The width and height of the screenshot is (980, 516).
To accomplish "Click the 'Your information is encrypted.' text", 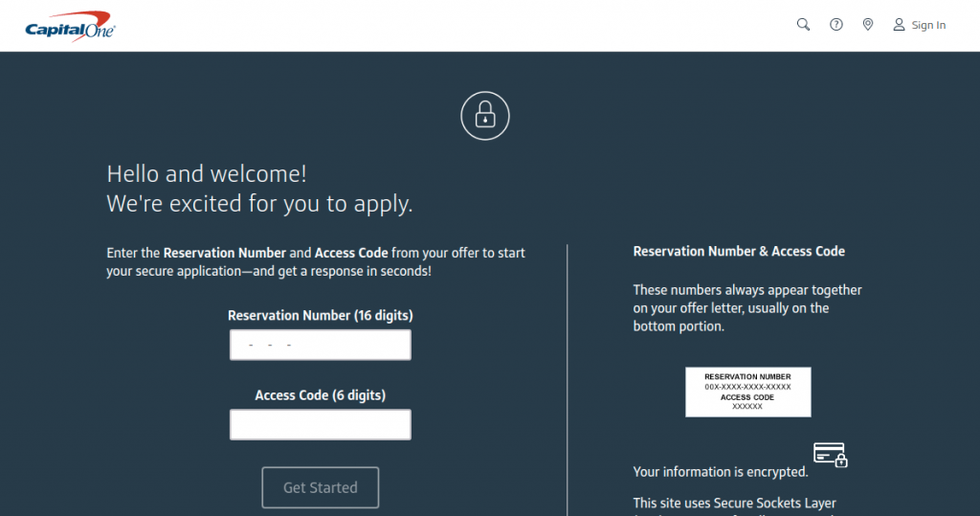I will (721, 472).
